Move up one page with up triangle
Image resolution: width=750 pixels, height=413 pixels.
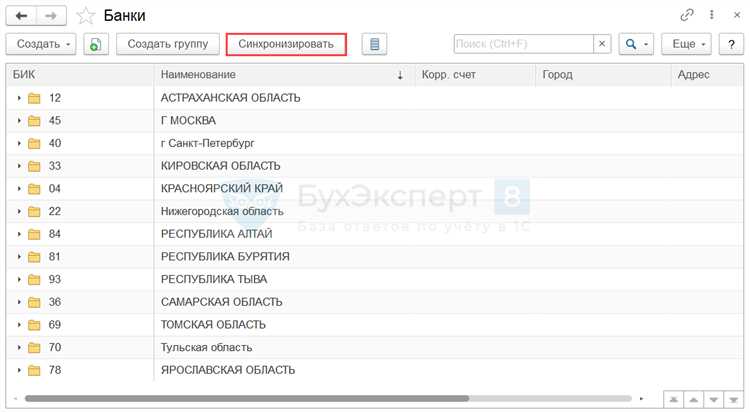coord(694,400)
